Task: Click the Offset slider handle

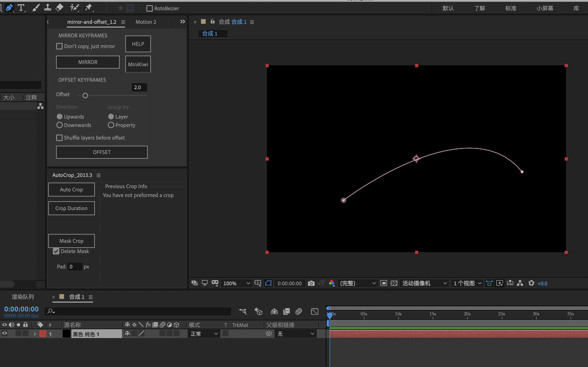Action: (85, 95)
